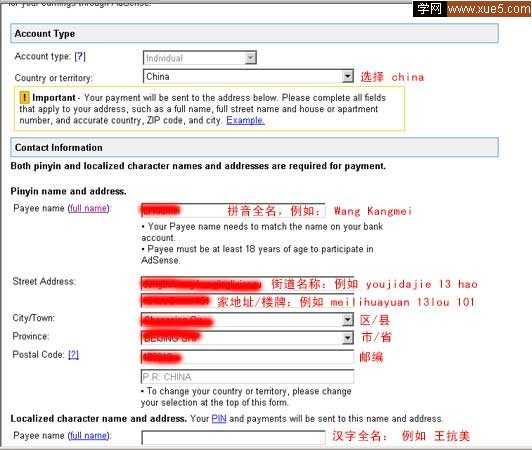Open the Example link in notice
The image size is (532, 450).
[245, 120]
